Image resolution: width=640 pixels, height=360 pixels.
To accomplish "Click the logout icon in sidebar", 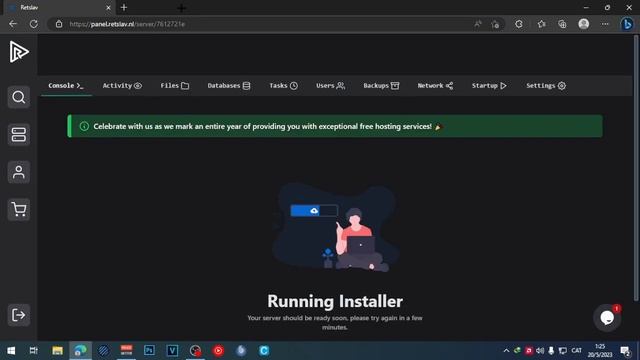I will pyautogui.click(x=18, y=315).
